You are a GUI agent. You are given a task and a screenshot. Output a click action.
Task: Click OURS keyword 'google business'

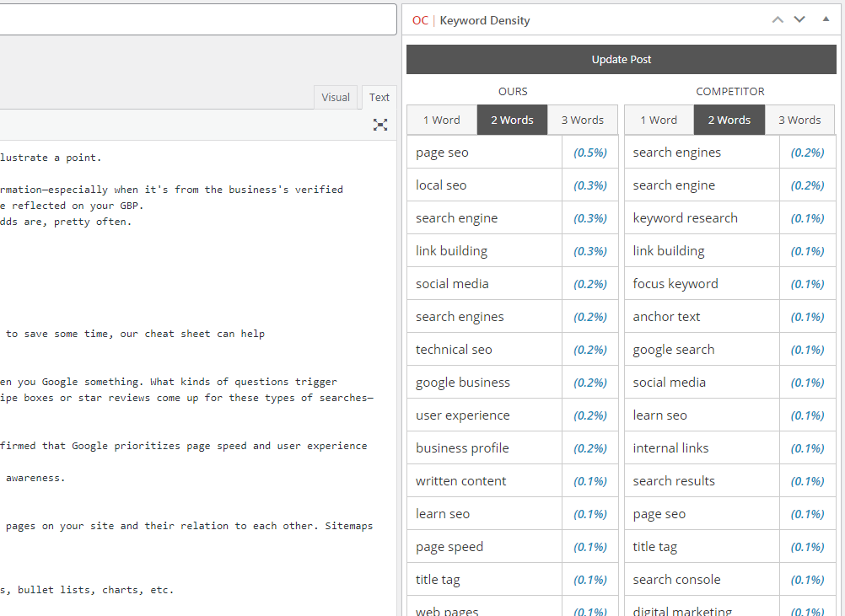pyautogui.click(x=462, y=383)
